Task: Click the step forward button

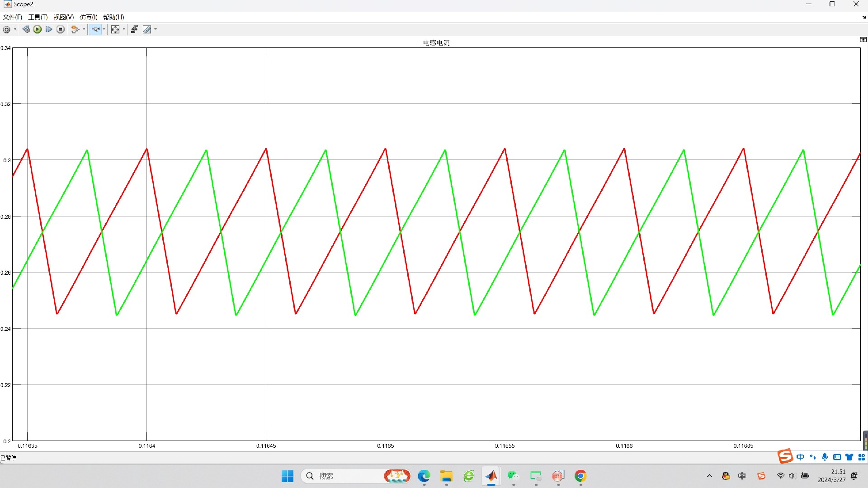Action: click(49, 29)
